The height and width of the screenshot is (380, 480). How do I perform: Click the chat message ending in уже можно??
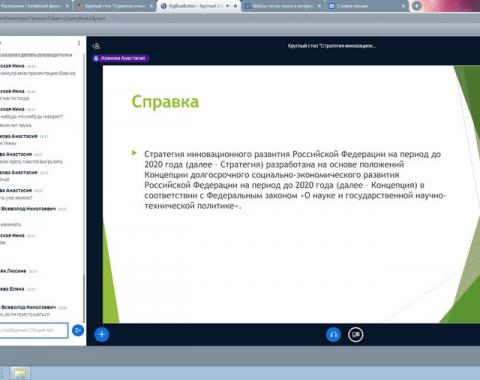point(16,198)
